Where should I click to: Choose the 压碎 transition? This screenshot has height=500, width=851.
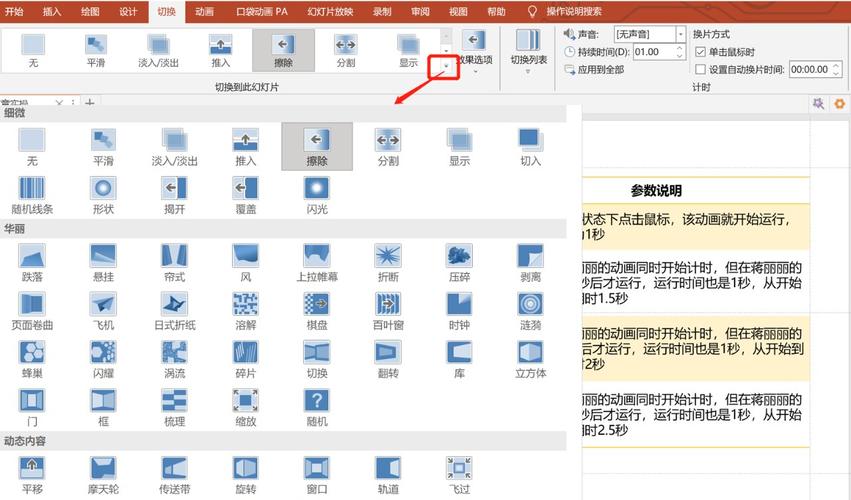[459, 263]
